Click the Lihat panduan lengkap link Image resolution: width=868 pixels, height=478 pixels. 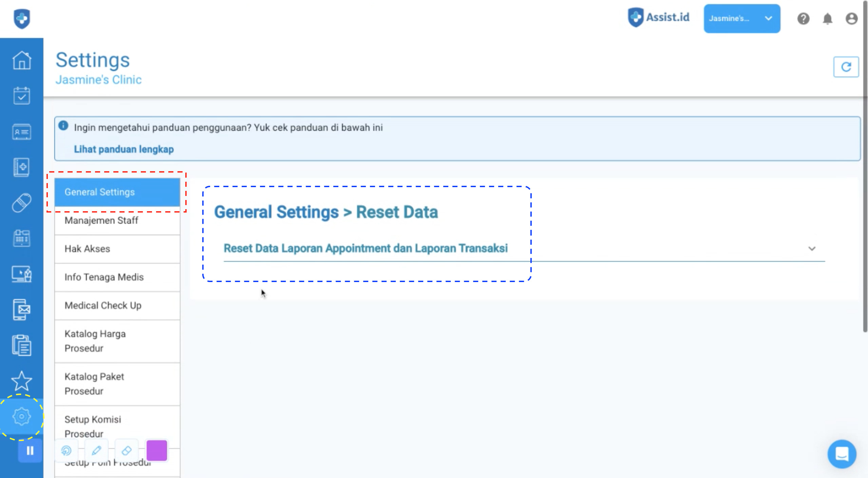click(x=124, y=149)
